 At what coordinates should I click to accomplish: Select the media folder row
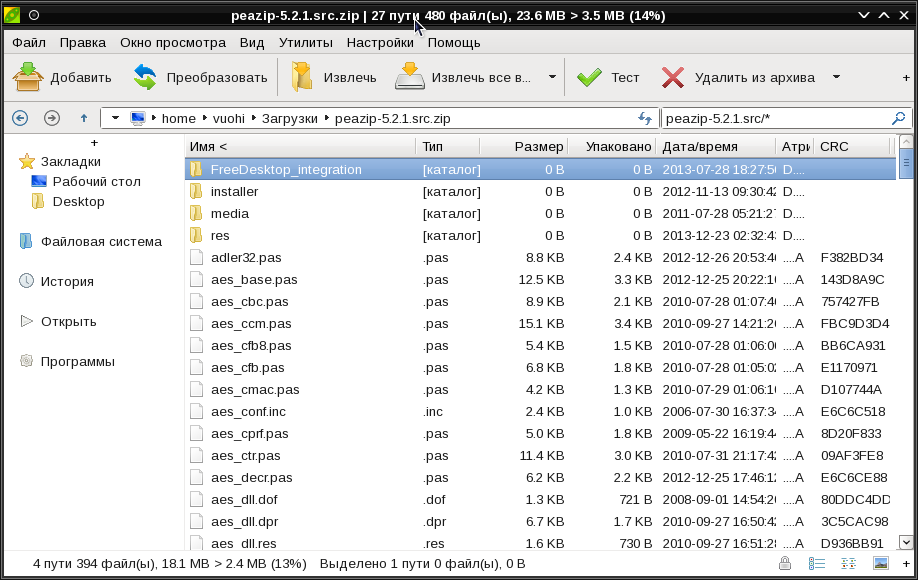point(540,214)
